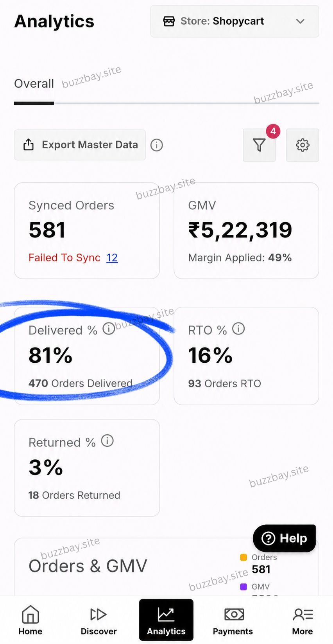Show info for Delivered %

point(109,329)
